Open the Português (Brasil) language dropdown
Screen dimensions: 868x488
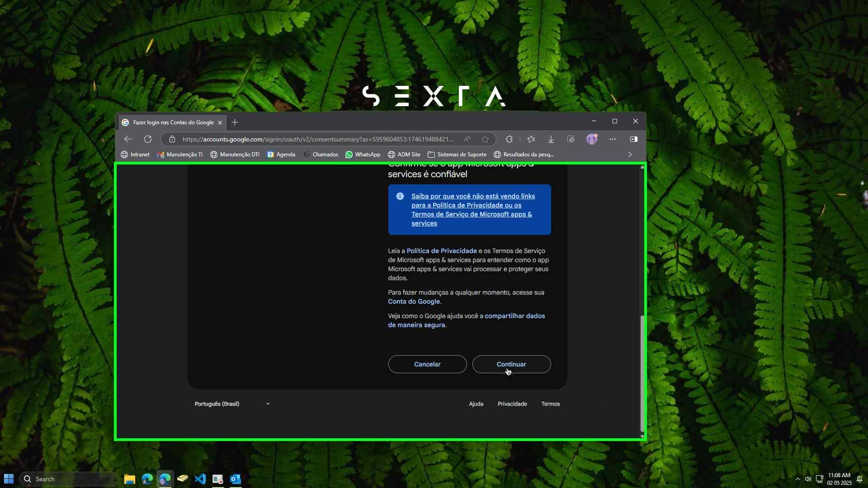(232, 404)
